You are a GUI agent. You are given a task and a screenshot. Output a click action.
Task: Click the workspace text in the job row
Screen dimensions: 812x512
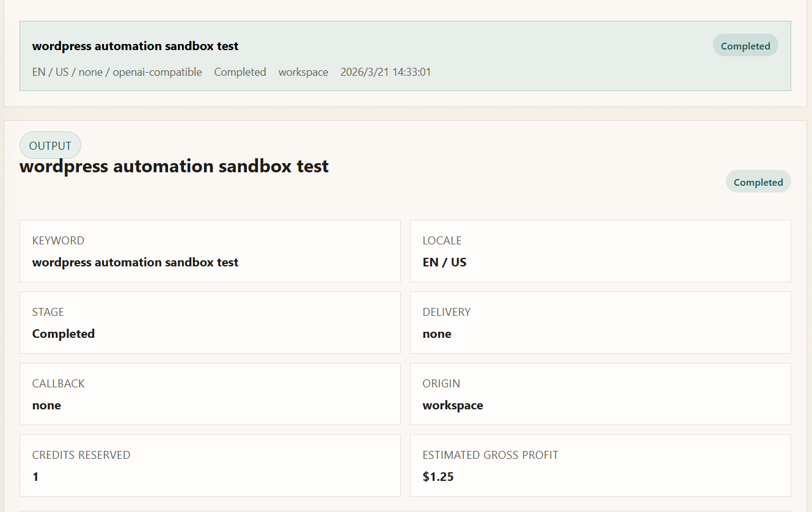click(303, 72)
